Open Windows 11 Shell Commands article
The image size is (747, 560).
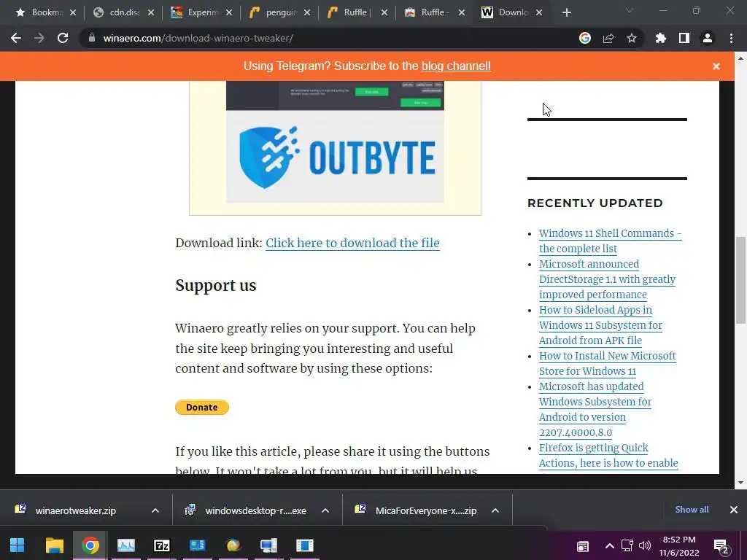pos(611,241)
